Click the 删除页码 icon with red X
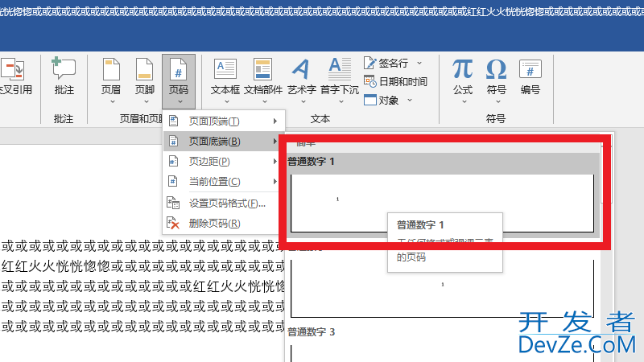The width and height of the screenshot is (644, 362). click(x=173, y=224)
